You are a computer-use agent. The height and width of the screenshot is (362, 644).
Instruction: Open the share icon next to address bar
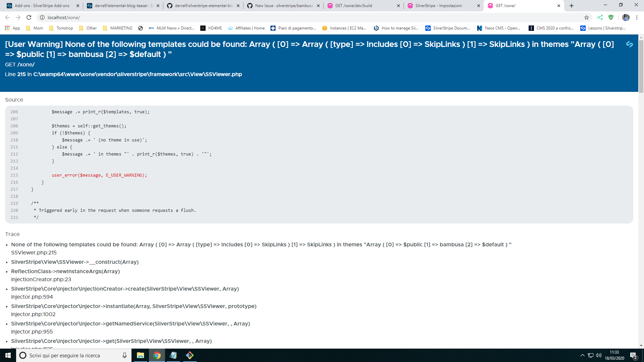pos(600,17)
